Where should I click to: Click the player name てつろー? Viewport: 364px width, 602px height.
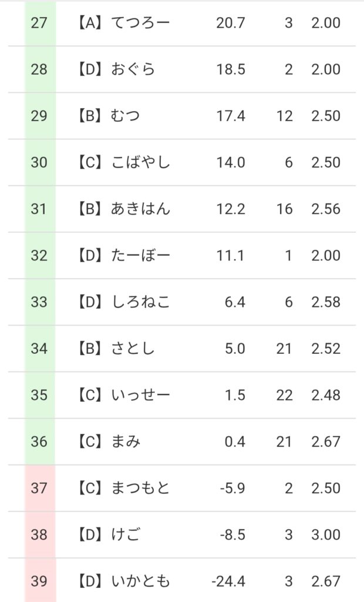click(x=140, y=24)
